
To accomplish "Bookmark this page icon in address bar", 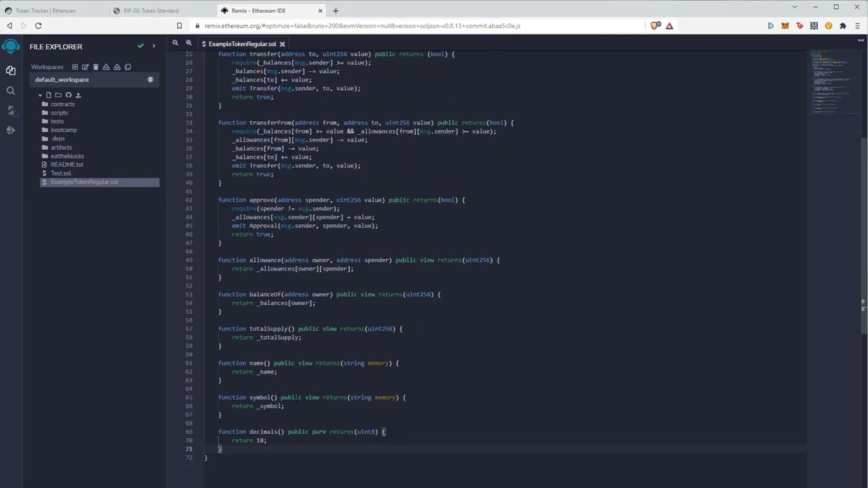I will point(179,26).
